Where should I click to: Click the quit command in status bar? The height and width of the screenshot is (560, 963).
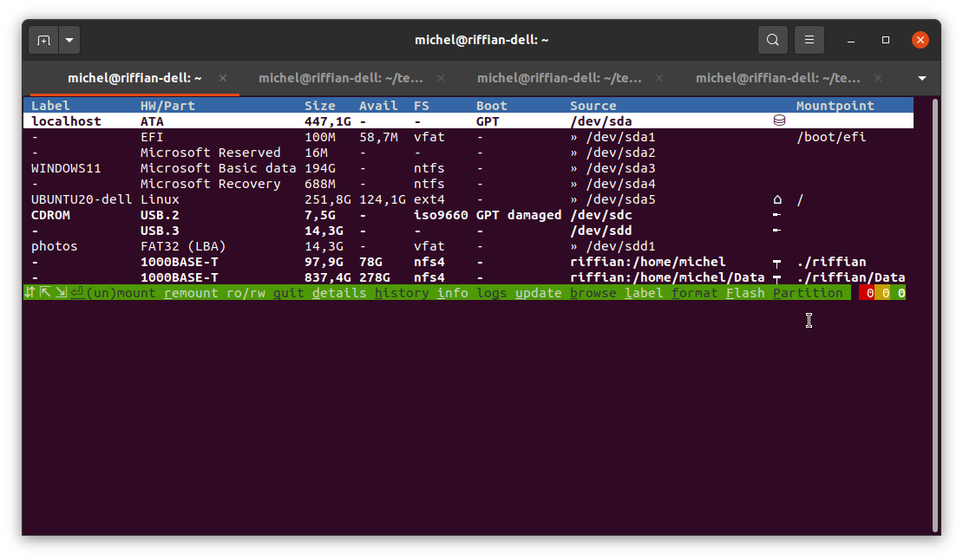(x=289, y=293)
